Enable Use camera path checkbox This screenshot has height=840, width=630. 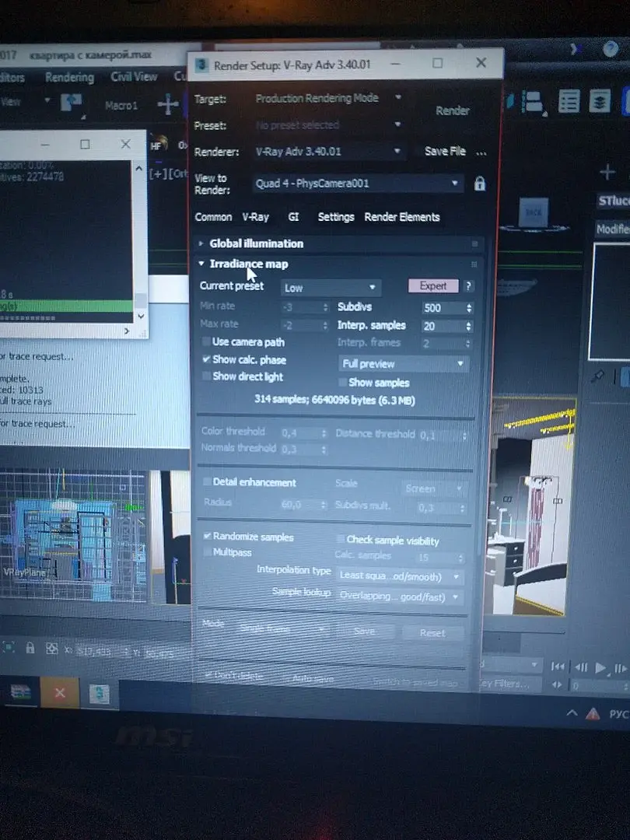click(x=205, y=341)
